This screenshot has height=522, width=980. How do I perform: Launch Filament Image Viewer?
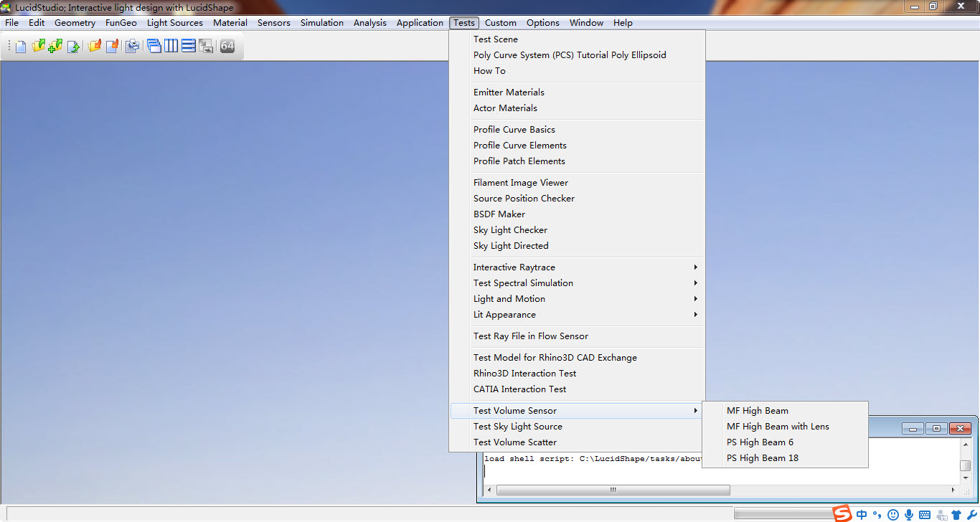click(577, 183)
